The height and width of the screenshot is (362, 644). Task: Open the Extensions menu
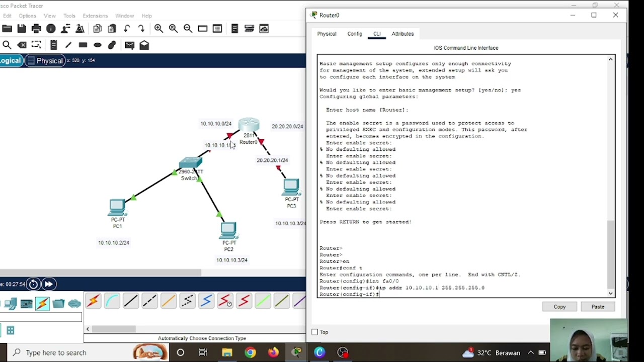tap(95, 16)
